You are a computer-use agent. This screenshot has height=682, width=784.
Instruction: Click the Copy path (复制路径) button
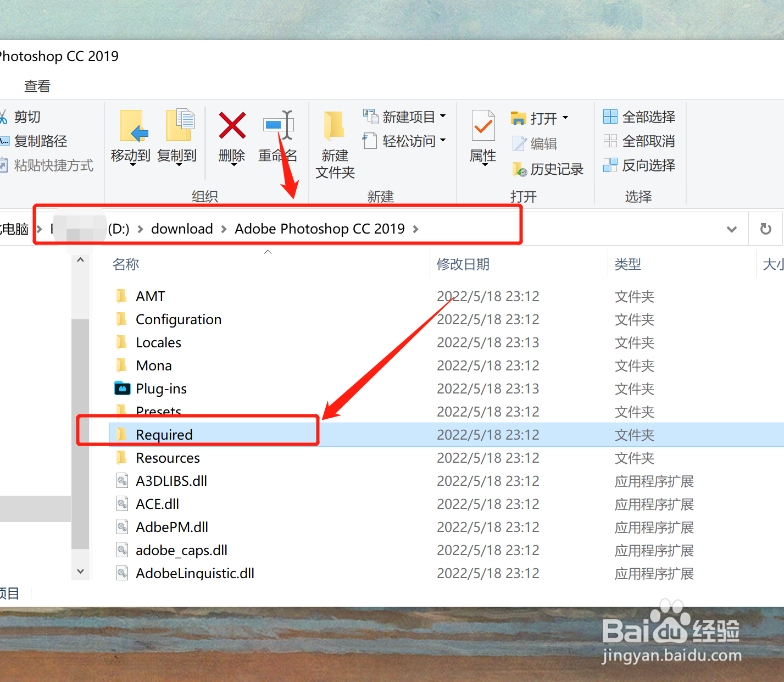[x=34, y=141]
